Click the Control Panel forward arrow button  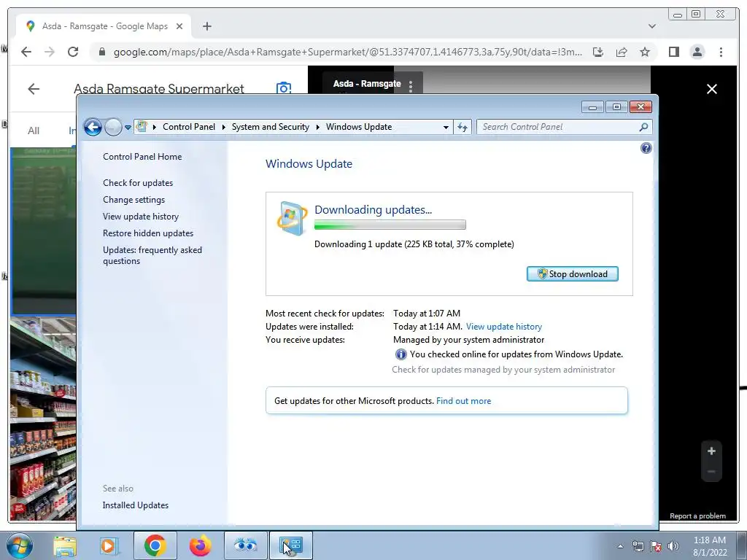pyautogui.click(x=113, y=127)
